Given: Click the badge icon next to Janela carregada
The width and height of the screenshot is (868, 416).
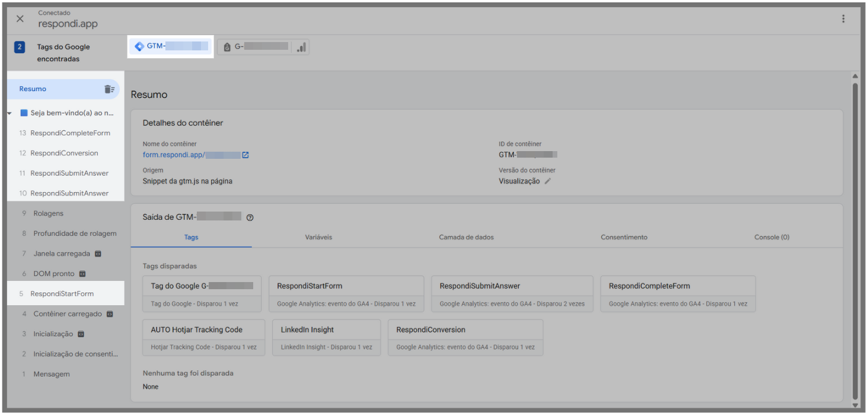Looking at the screenshot, I should tap(98, 254).
